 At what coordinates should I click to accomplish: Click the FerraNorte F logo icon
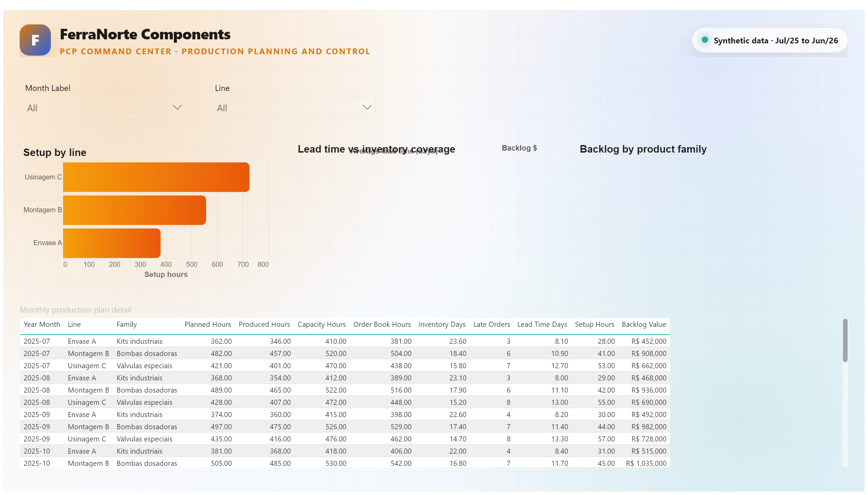tap(35, 40)
